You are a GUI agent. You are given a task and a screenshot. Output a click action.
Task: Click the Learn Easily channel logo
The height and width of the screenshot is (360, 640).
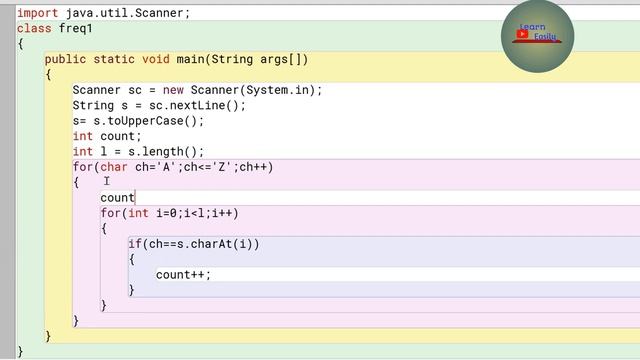tap(537, 37)
